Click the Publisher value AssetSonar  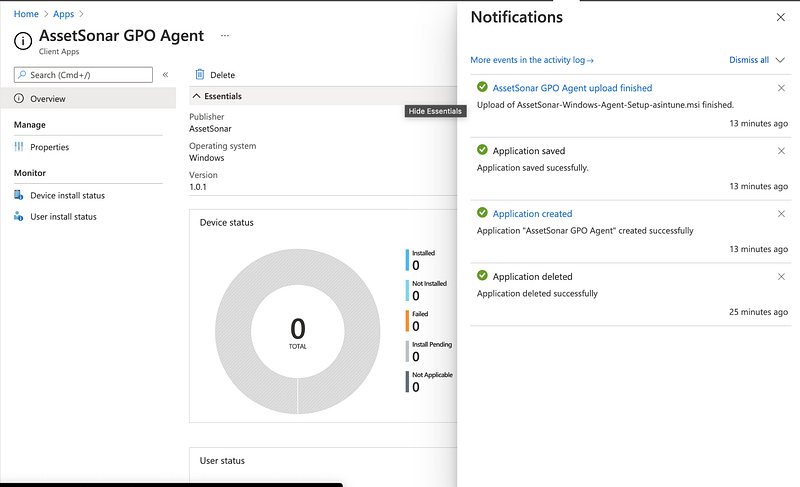point(210,129)
